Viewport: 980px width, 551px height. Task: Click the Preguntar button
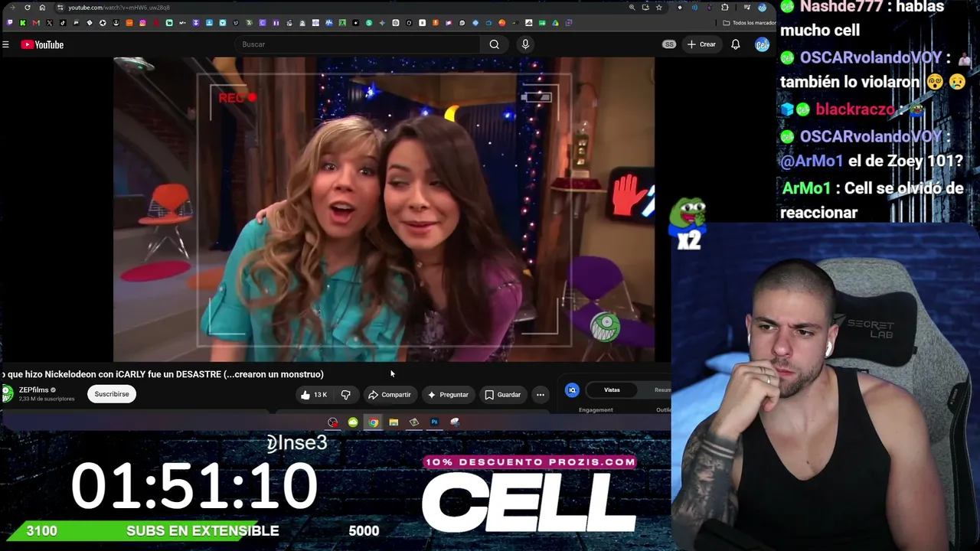coord(448,395)
